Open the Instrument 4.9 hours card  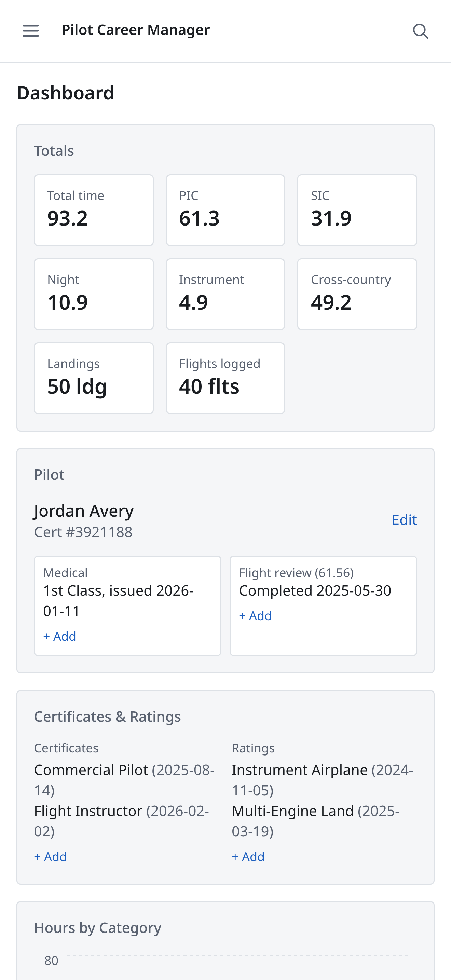[x=225, y=294]
